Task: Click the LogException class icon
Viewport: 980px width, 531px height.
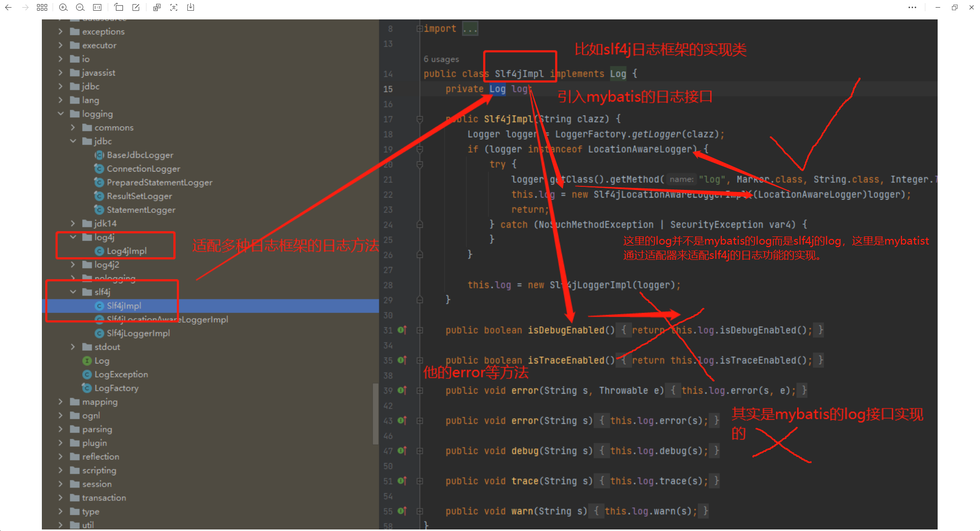Action: [87, 375]
